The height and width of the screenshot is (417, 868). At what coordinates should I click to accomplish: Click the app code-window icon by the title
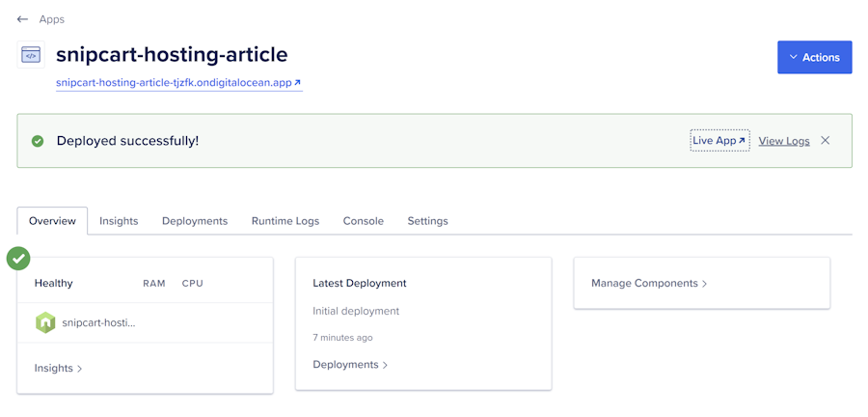point(31,55)
